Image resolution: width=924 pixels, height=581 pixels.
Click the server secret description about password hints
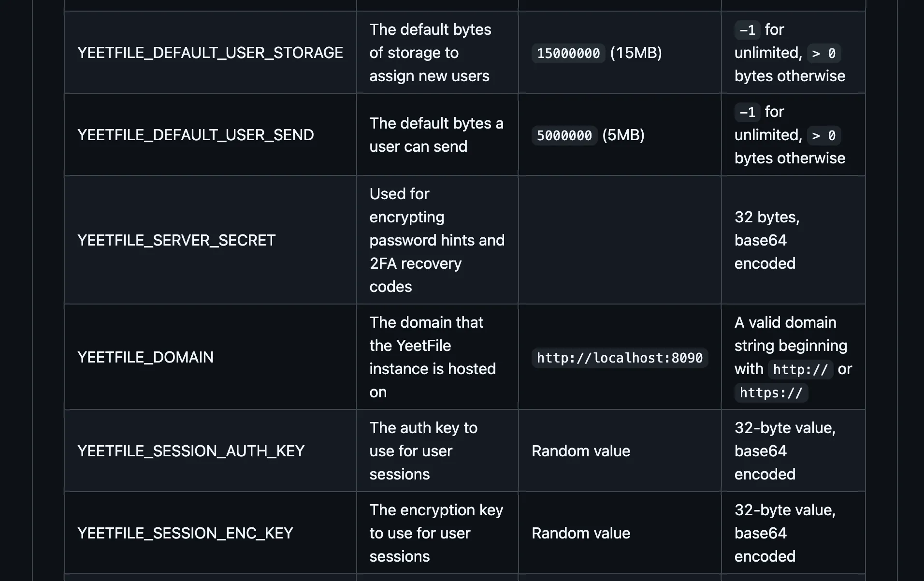pos(436,240)
